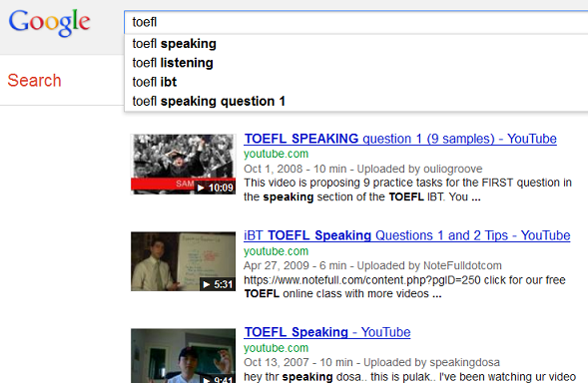588x383 pixels.
Task: Focus the toefl search box
Action: (x=355, y=23)
